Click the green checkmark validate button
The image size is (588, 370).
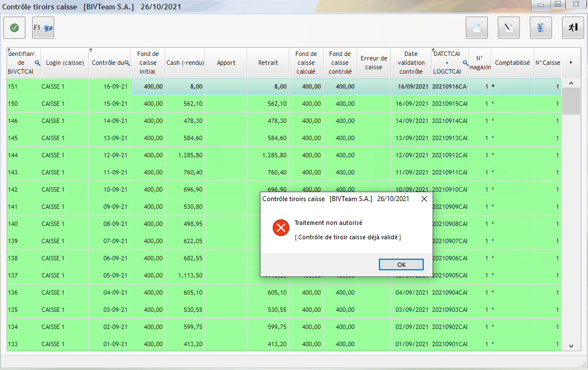[14, 28]
